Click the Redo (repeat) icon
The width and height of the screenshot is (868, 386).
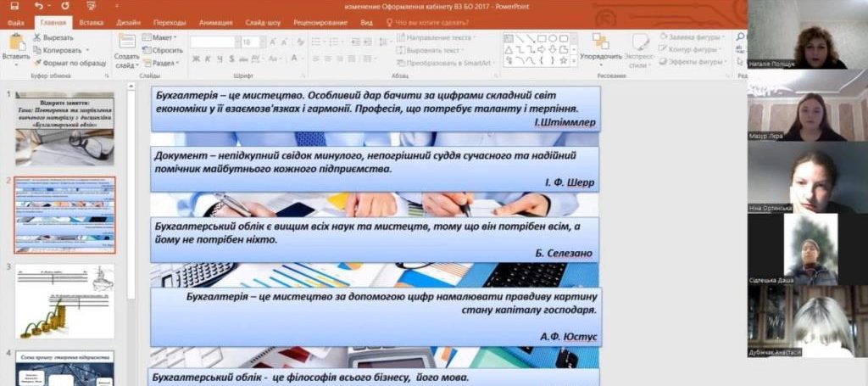click(x=65, y=6)
